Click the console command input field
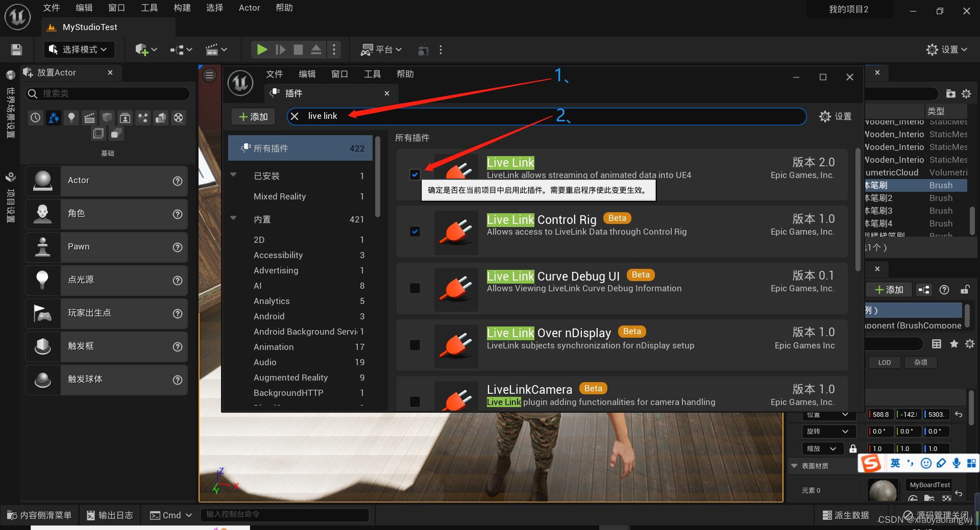 [x=285, y=515]
